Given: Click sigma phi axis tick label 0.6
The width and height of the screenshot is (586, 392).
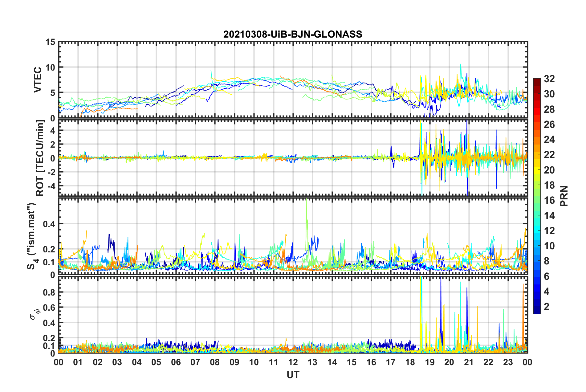Looking at the screenshot, I should 49,308.
